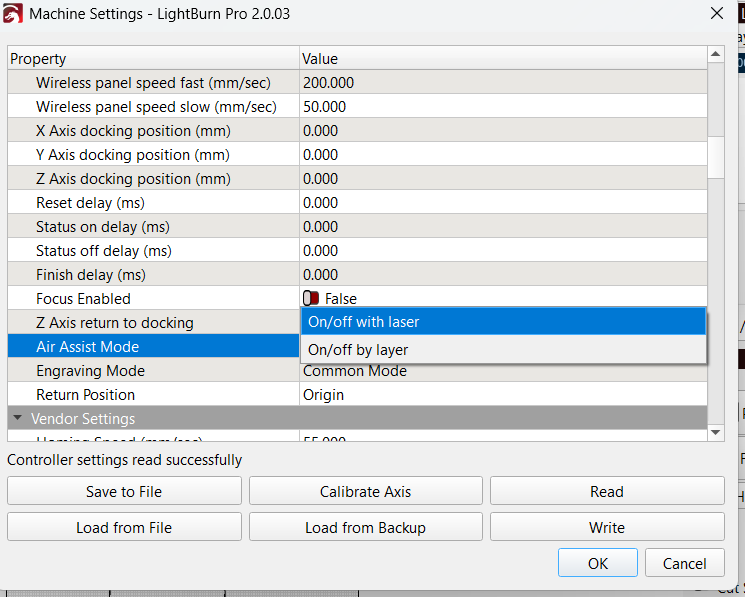Choose 'On/off by layer' option
745x597 pixels.
point(503,350)
